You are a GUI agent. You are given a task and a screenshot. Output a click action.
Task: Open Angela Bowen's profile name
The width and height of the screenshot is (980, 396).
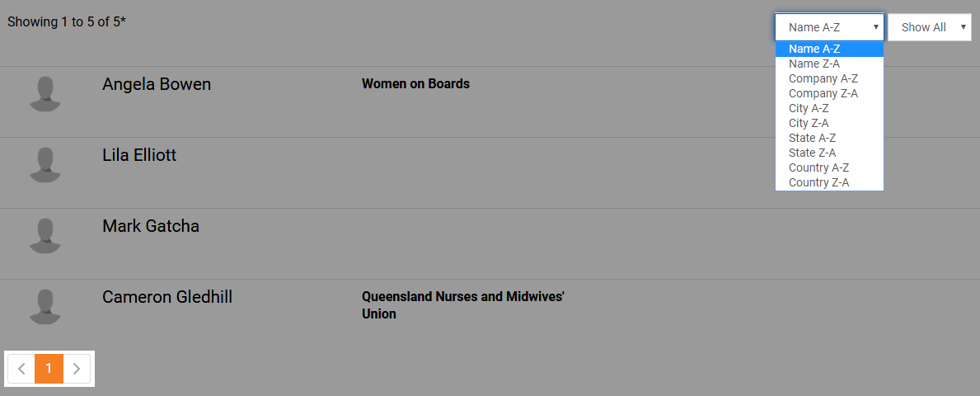(x=157, y=84)
